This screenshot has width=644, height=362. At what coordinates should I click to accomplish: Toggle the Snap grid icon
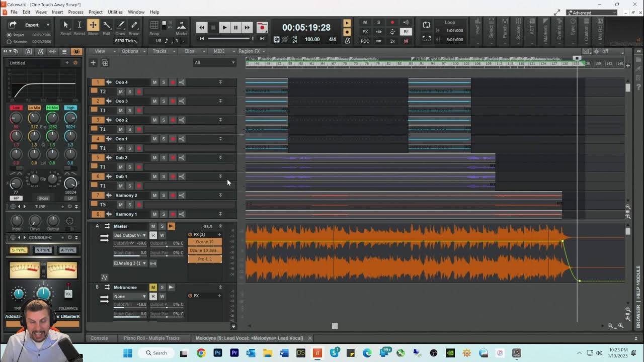(x=154, y=25)
